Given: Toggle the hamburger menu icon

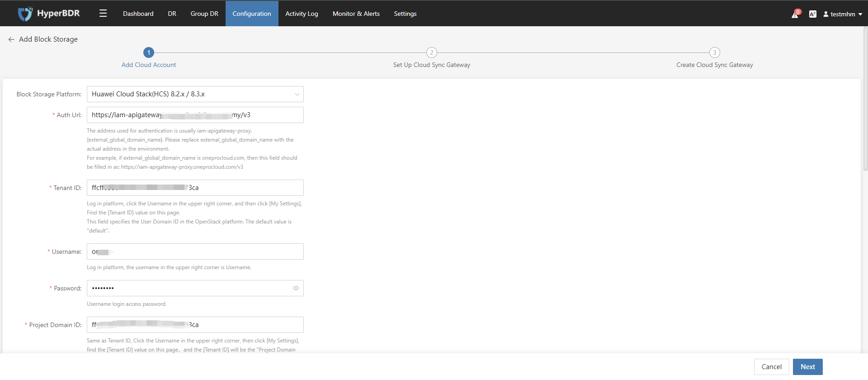Looking at the screenshot, I should pyautogui.click(x=103, y=14).
